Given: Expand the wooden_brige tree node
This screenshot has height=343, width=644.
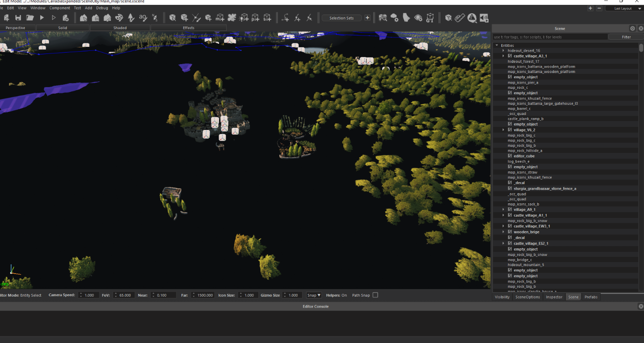Looking at the screenshot, I should (503, 232).
